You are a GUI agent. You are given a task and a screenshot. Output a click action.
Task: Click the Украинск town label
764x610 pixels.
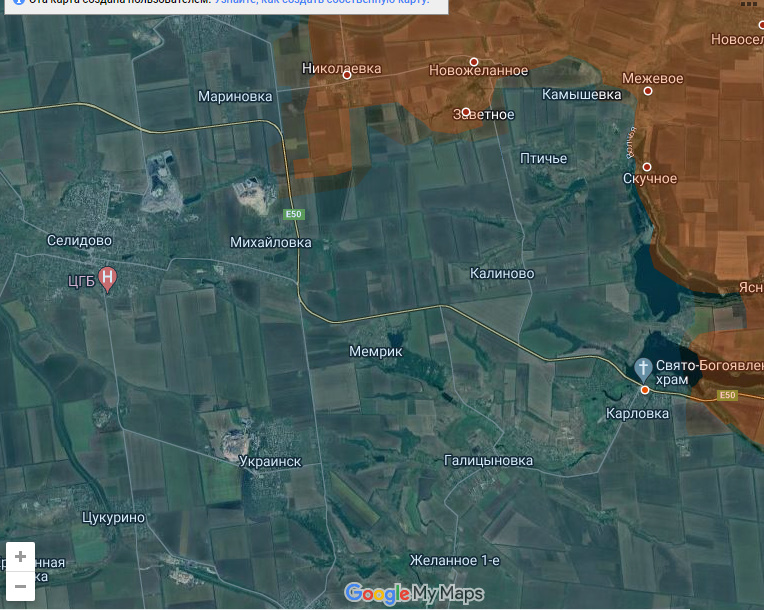(x=270, y=462)
